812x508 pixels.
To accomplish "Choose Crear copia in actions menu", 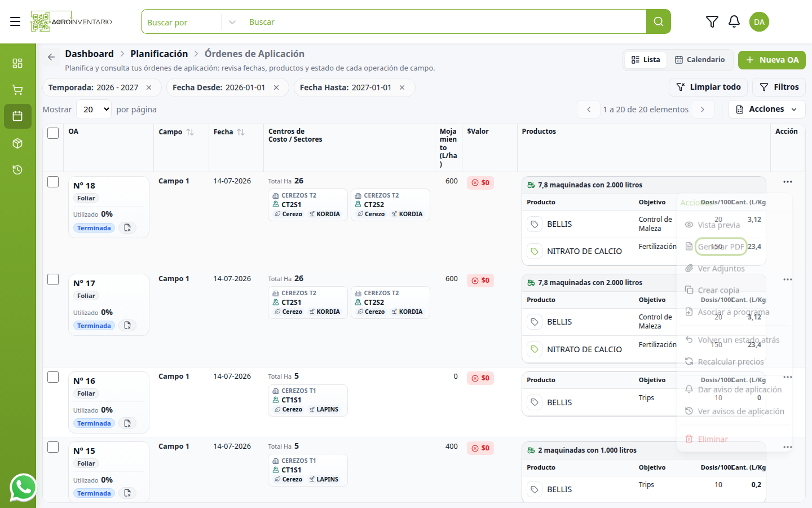I will tap(718, 290).
